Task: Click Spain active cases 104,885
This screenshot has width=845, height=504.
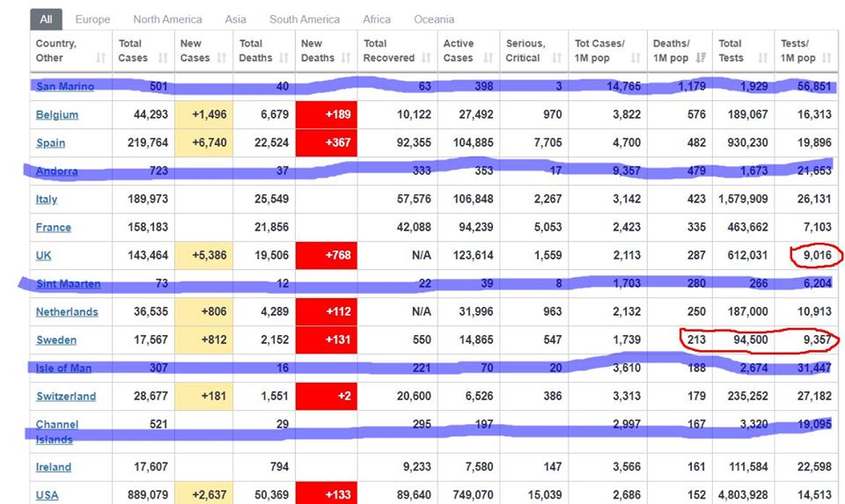Action: (474, 142)
